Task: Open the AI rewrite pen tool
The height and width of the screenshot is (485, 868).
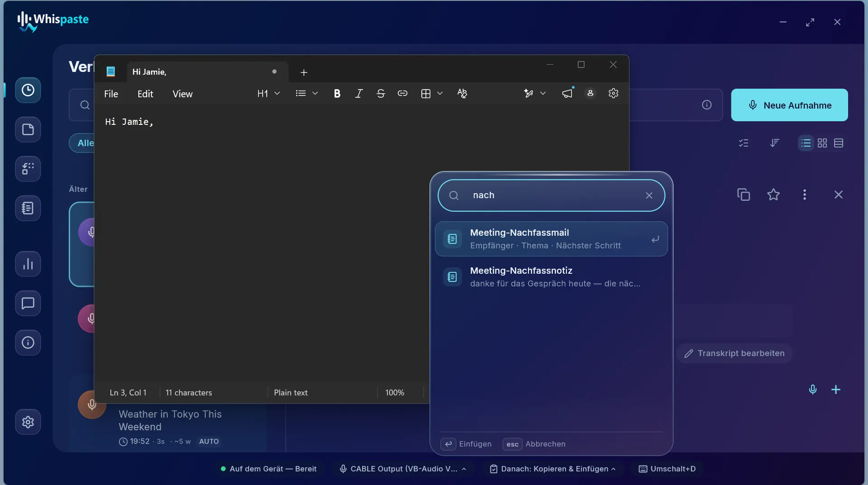Action: [528, 94]
